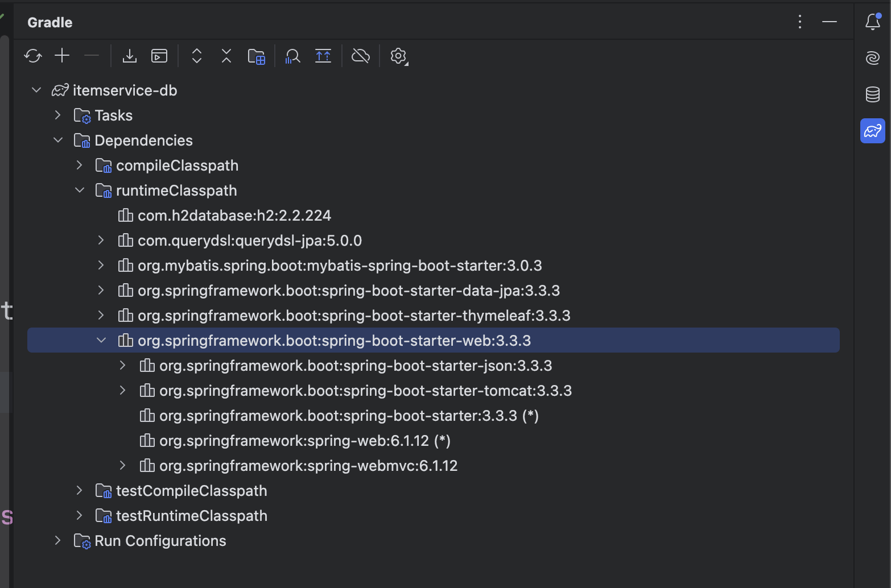Viewport: 891px width, 588px height.
Task: Expand com.querydsl:querydsl-jpa:5.0.0 dependency
Action: (x=101, y=240)
